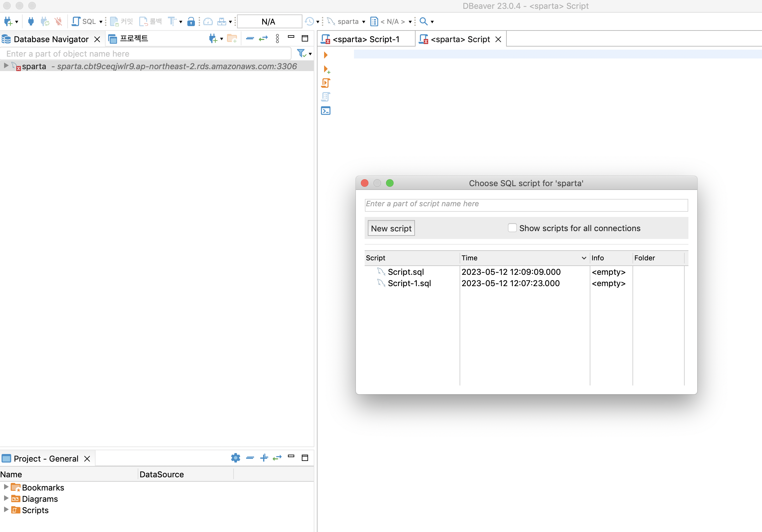Screen dimensions: 762x532
Task: Sort by the Time column header
Action: (524, 258)
